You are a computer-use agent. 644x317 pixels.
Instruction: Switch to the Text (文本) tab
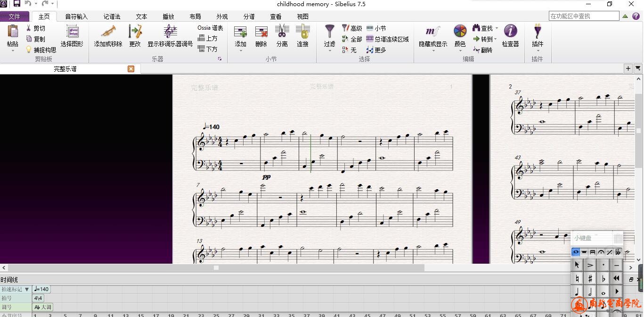[141, 17]
